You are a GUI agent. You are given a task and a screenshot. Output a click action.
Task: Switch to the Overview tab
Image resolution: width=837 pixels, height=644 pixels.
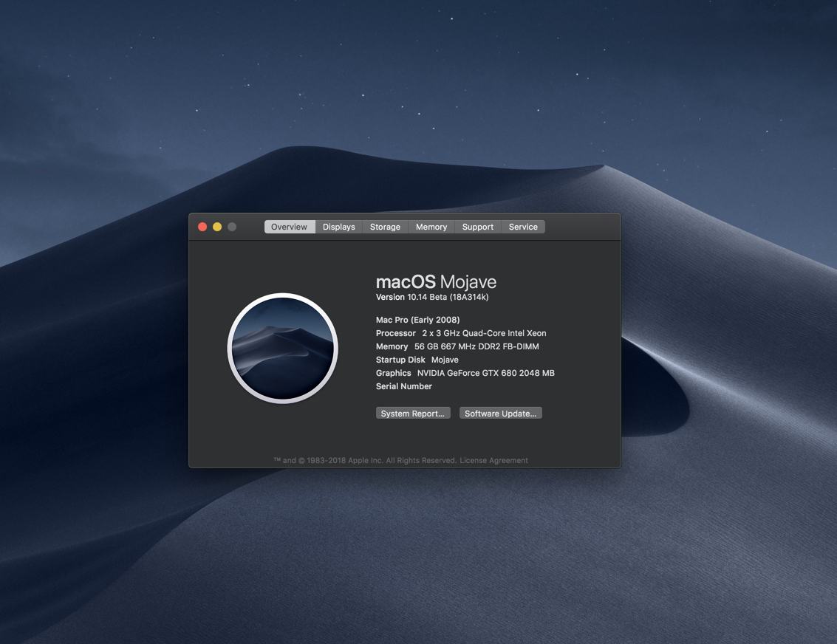click(290, 227)
